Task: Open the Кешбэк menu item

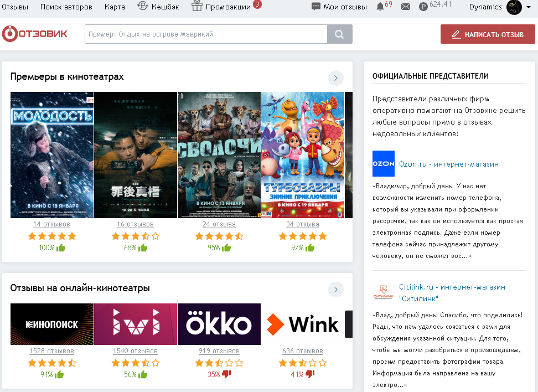Action: pyautogui.click(x=158, y=7)
